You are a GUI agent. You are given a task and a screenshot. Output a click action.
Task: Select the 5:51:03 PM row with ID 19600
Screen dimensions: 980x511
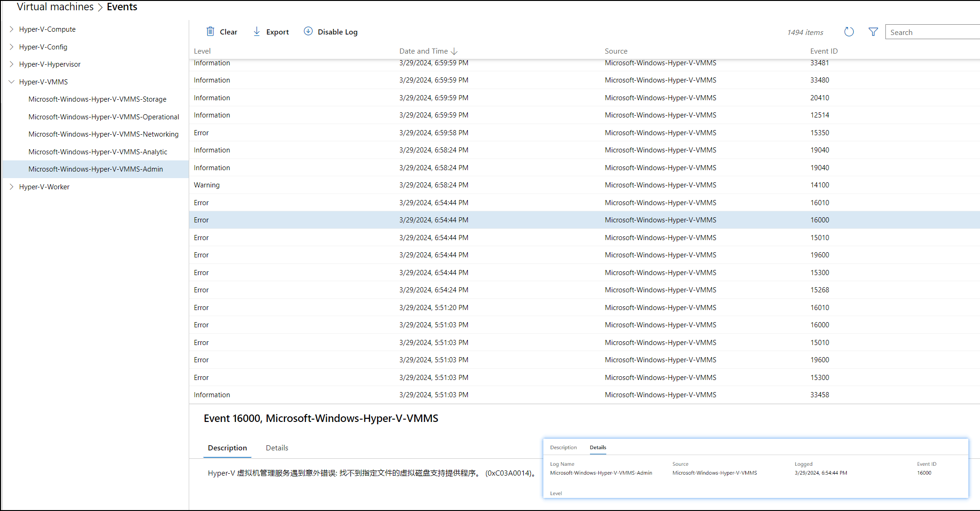[x=584, y=360]
